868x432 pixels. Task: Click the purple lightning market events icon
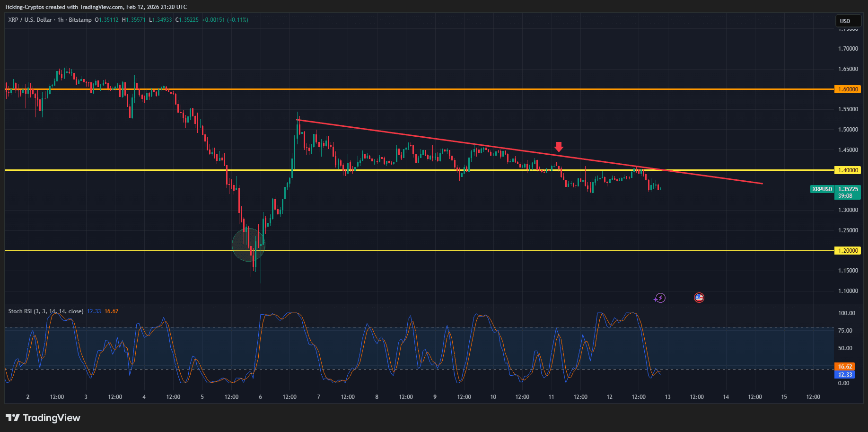659,298
